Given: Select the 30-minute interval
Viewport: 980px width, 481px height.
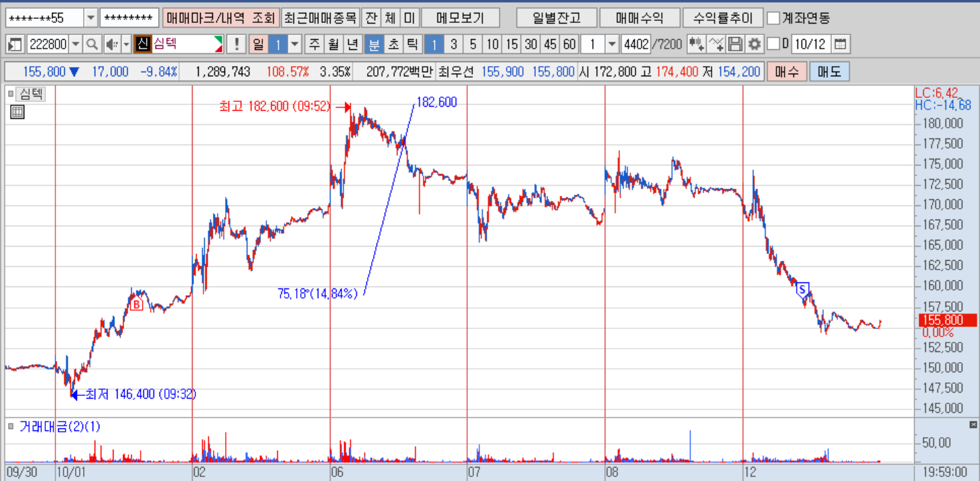Looking at the screenshot, I should [x=531, y=45].
